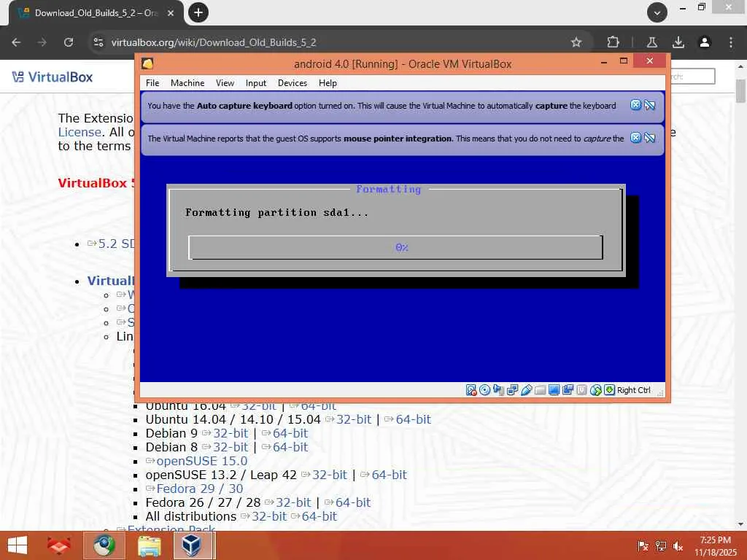747x560 pixels.
Task: Click the formatting progress bar showing 0%
Action: [x=396, y=248]
